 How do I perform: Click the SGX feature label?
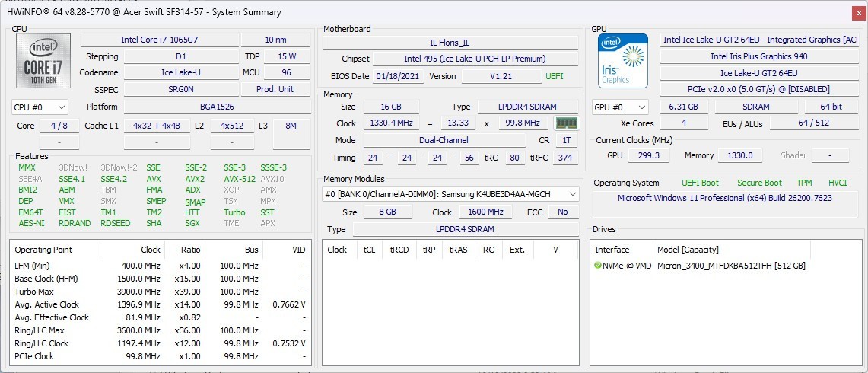coord(192,223)
